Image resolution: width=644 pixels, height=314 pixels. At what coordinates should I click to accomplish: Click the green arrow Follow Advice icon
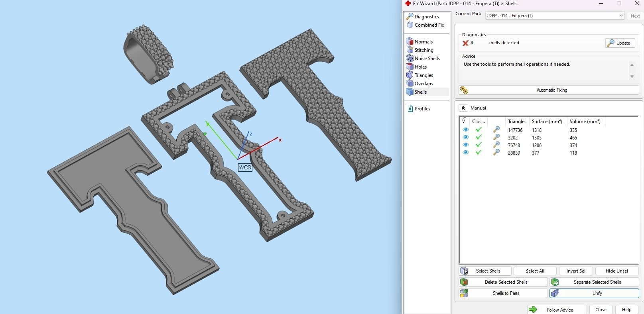pos(533,310)
